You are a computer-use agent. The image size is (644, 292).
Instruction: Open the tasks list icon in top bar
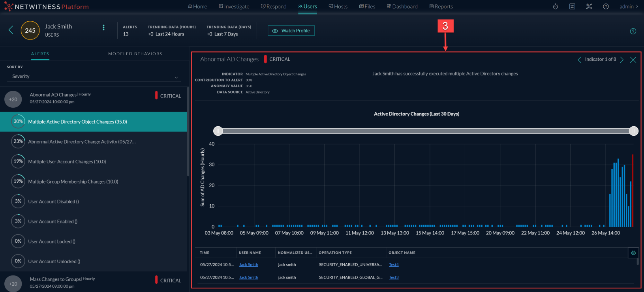click(x=572, y=6)
